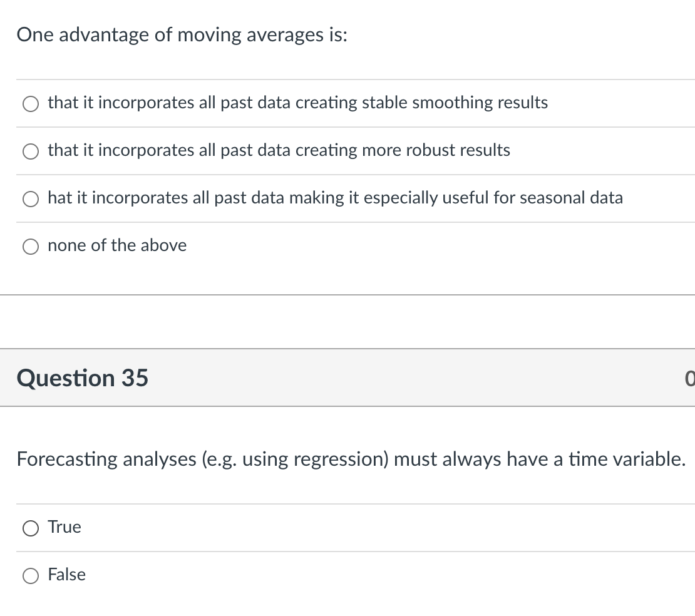
Task: Click the moving averages question title
Action: pyautogui.click(x=182, y=34)
